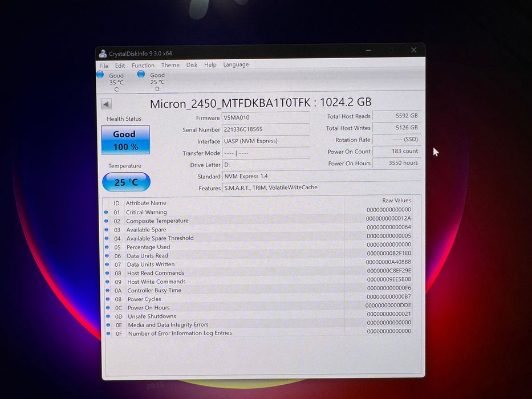532x399 pixels.
Task: Click the Transfer Mode field
Action: click(x=265, y=153)
